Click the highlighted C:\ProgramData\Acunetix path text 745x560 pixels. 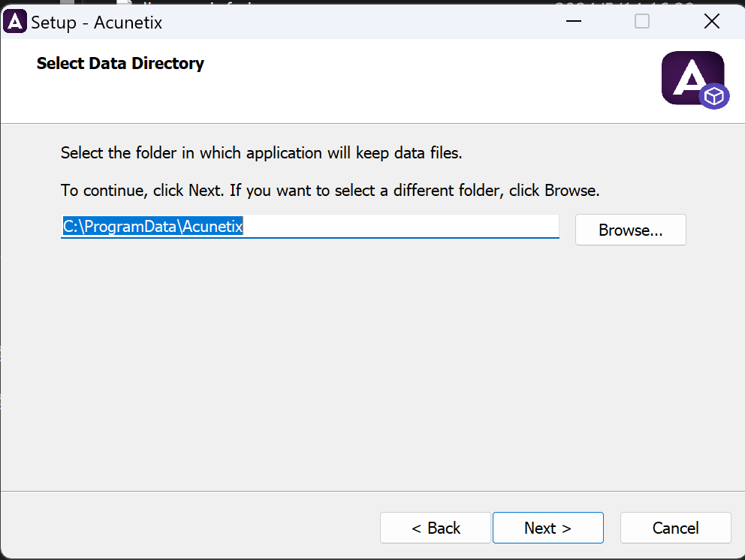[152, 226]
